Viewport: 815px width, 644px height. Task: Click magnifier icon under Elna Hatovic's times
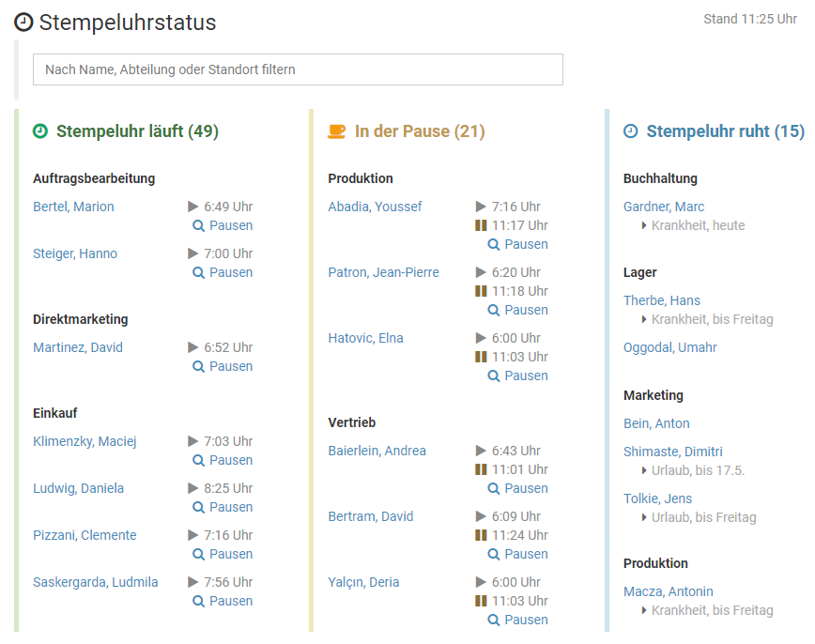point(494,376)
